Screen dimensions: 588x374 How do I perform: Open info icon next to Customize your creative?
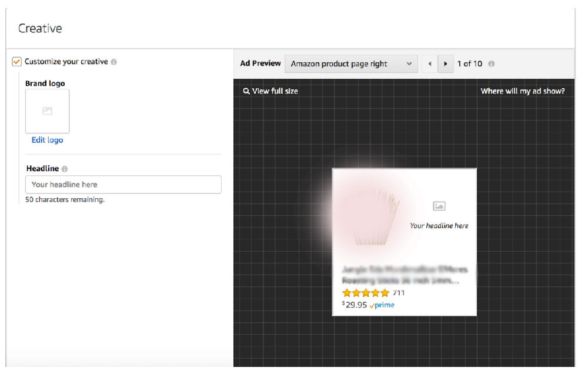(113, 62)
